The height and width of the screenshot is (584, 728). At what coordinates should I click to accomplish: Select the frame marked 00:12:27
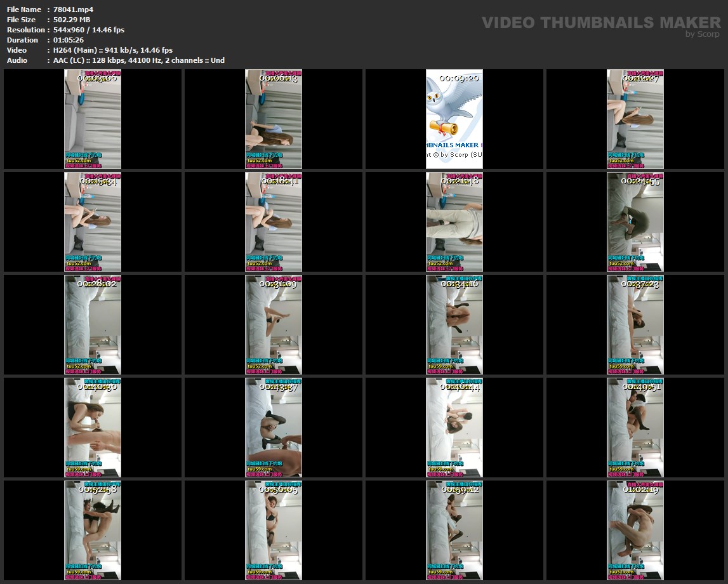(635, 119)
